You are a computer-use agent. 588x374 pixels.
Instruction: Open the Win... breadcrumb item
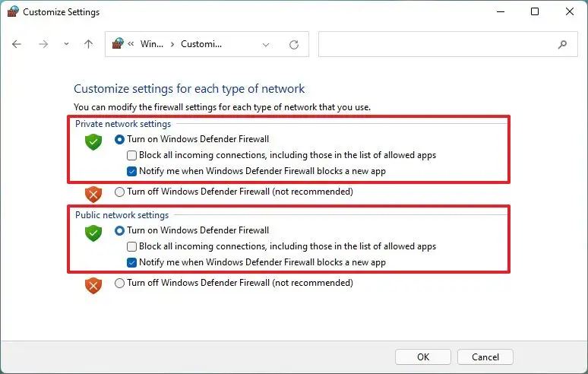[152, 44]
